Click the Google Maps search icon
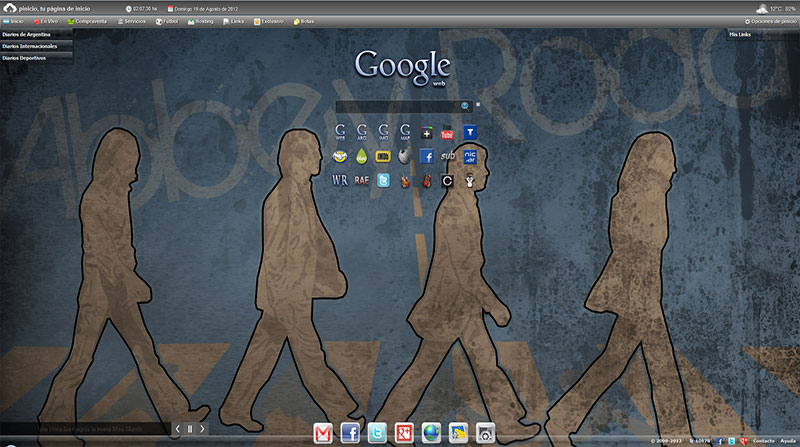Viewport: 800px width, 447px height. (405, 132)
